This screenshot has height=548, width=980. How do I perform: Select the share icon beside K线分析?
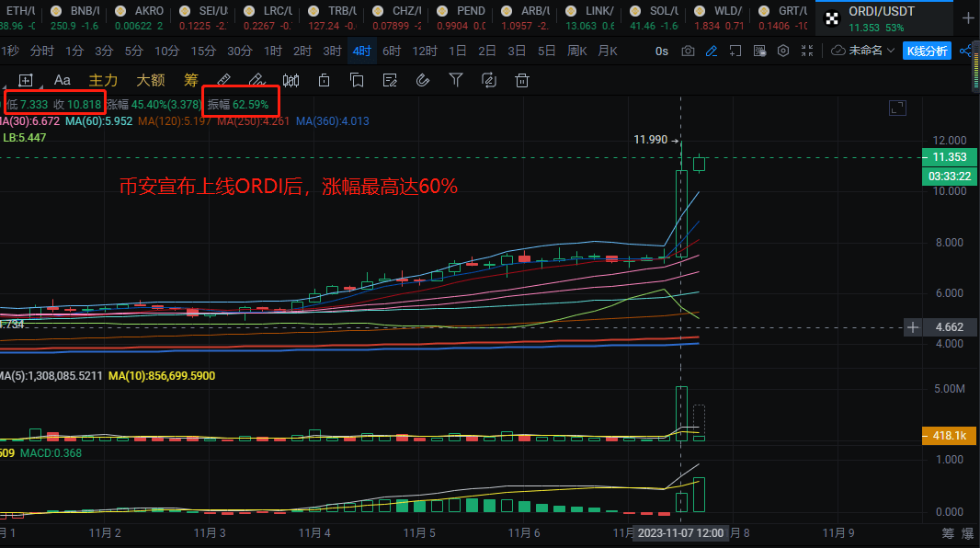click(965, 50)
